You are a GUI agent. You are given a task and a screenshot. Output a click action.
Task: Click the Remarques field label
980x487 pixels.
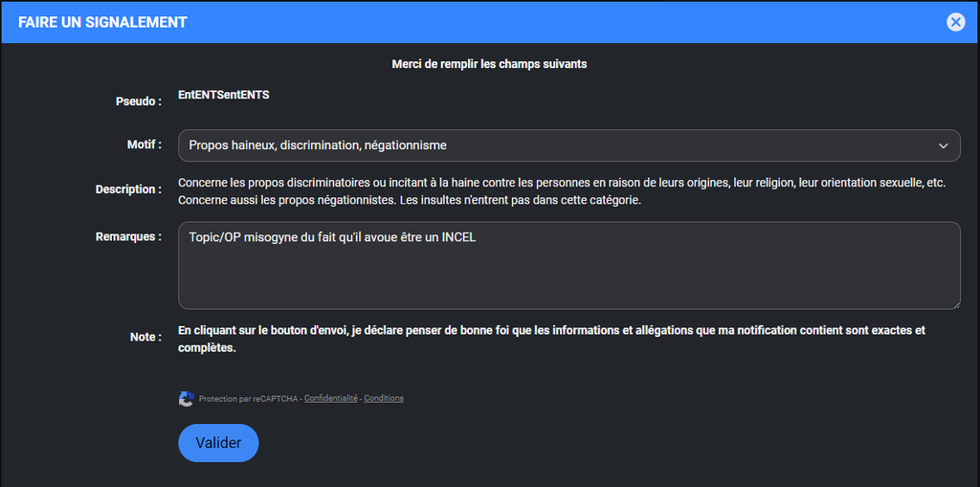click(128, 236)
